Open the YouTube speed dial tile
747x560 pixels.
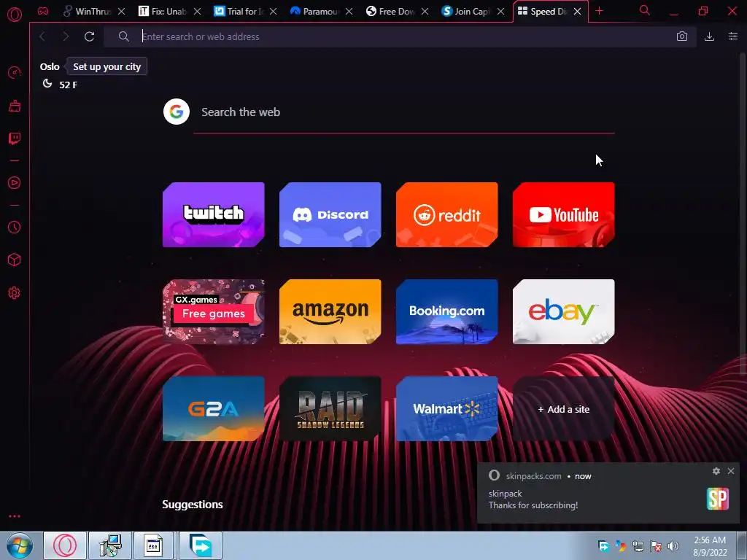coord(564,215)
